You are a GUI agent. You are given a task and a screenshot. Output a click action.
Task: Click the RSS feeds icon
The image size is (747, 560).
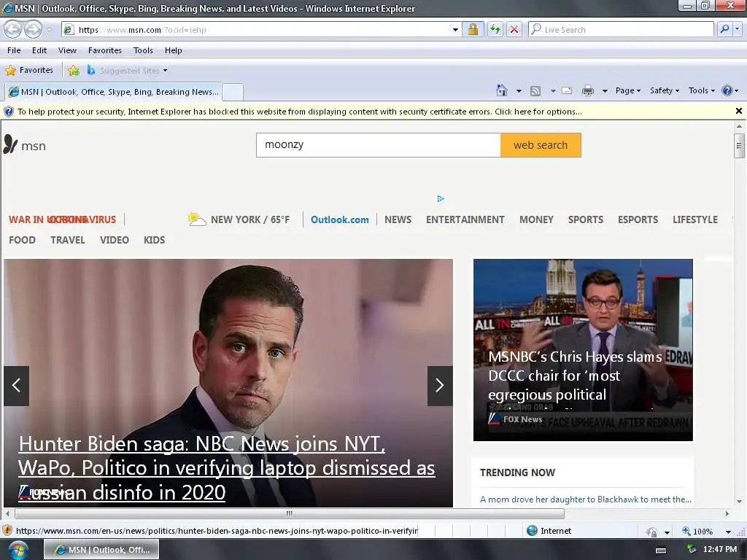click(x=535, y=90)
